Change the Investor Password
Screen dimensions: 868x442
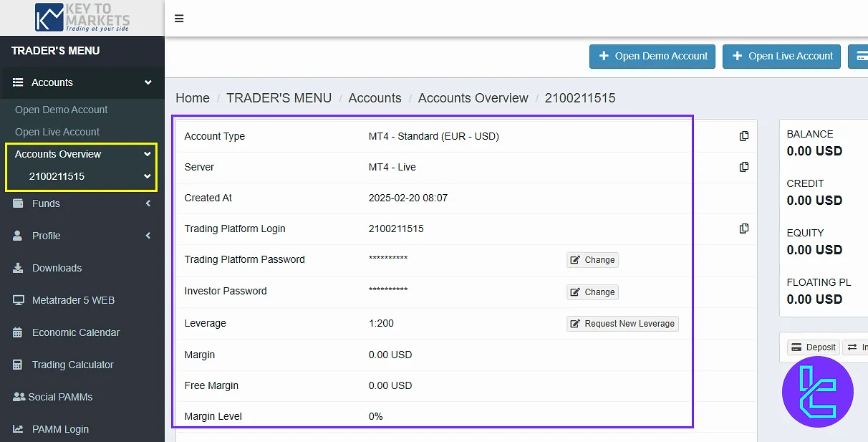click(592, 292)
